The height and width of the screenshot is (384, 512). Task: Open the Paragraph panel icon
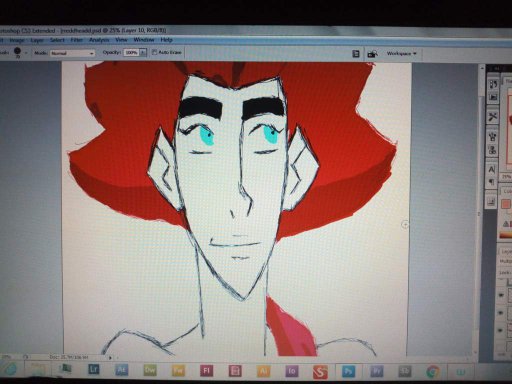[492, 182]
